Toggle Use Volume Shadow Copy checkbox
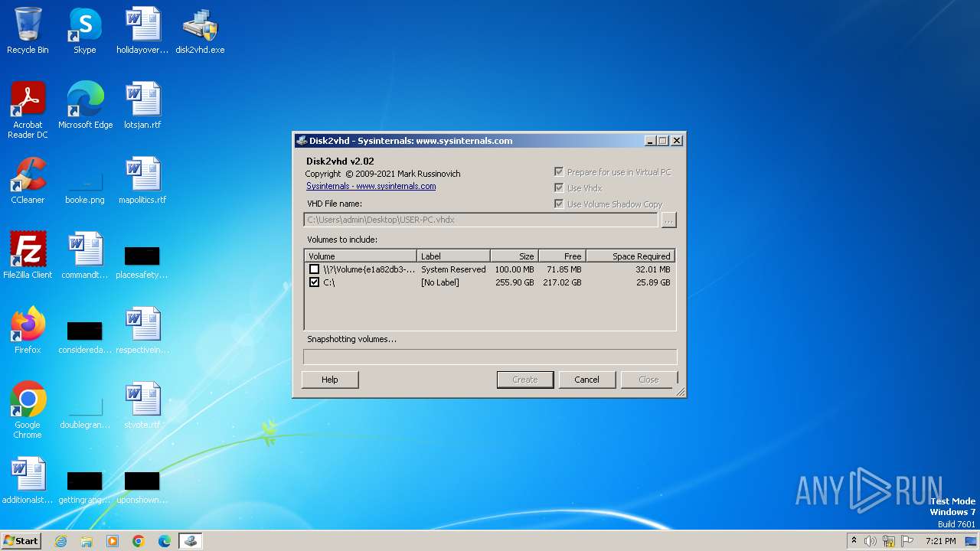This screenshot has height=551, width=980. point(559,204)
